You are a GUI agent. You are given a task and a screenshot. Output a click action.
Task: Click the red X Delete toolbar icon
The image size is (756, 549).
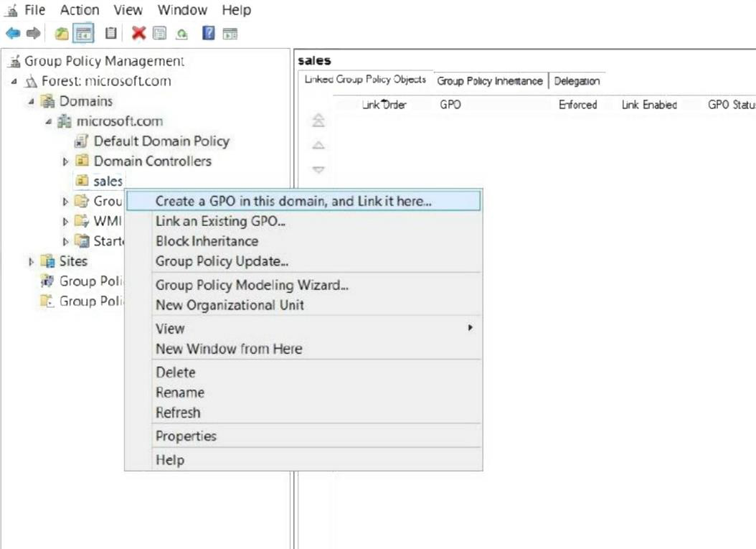pyautogui.click(x=138, y=33)
